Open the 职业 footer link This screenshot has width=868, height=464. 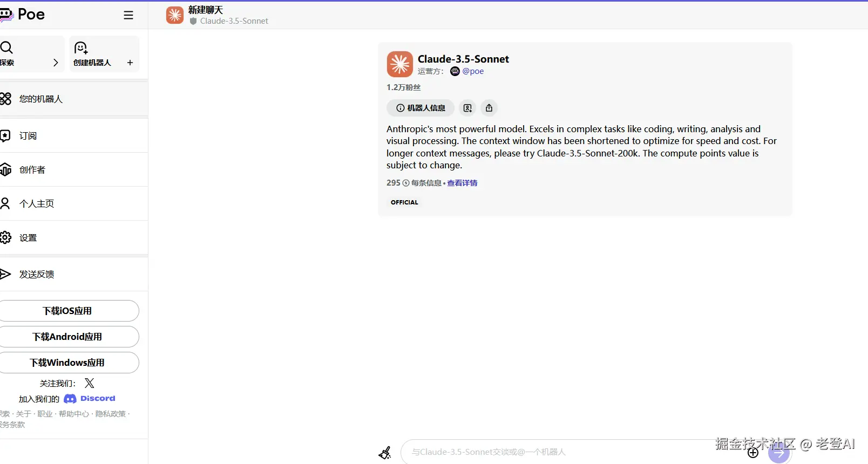point(45,414)
